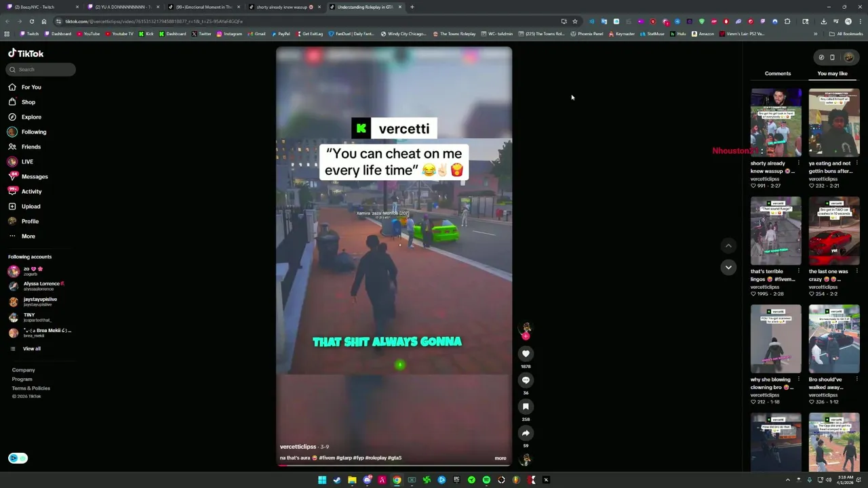Go to your Profile
The width and height of the screenshot is (868, 488).
pyautogui.click(x=24, y=222)
